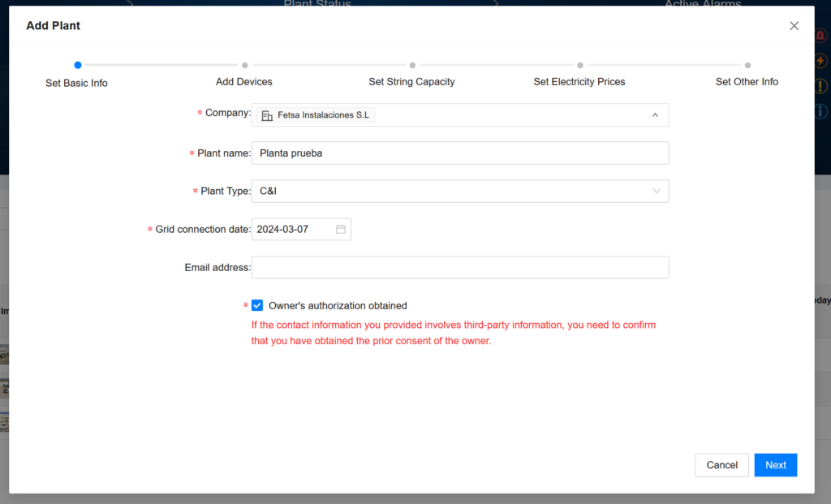Click the Add Devices step dot
The height and width of the screenshot is (504, 831).
point(244,65)
